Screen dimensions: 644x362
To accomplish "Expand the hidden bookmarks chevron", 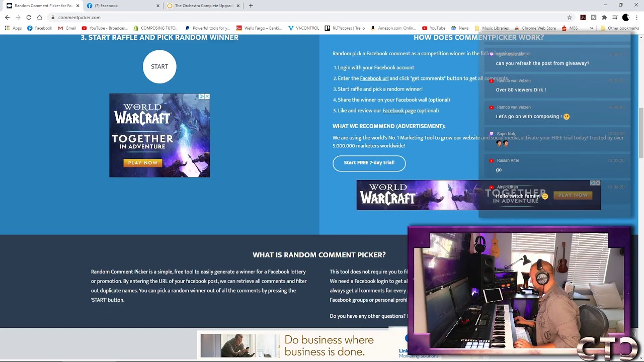I will (591, 28).
